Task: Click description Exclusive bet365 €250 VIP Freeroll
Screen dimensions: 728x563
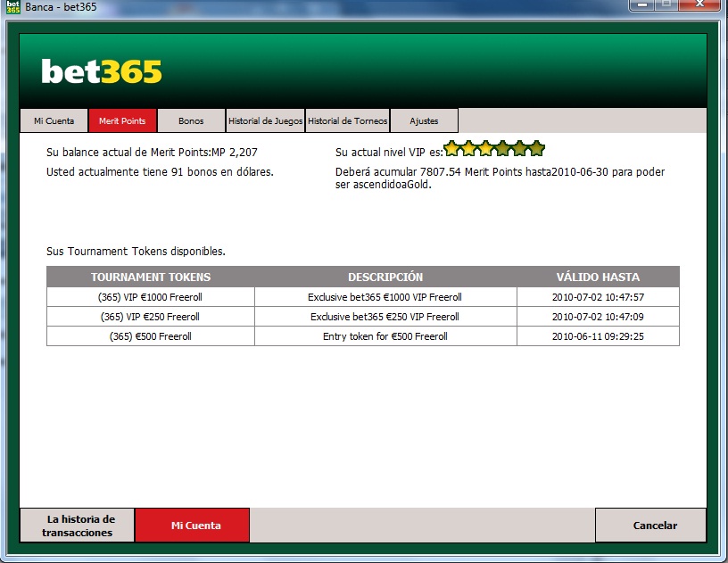Action: click(x=385, y=317)
